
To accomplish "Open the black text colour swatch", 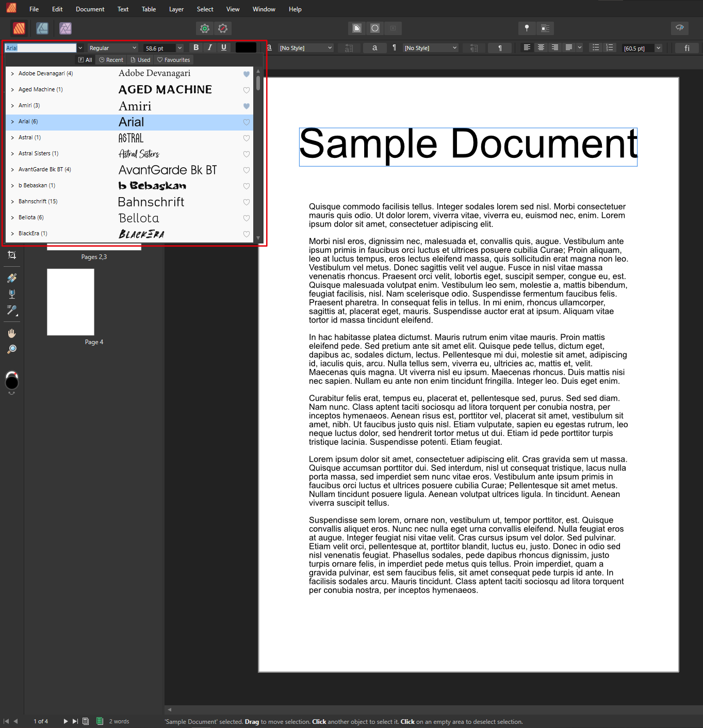I will (x=246, y=47).
